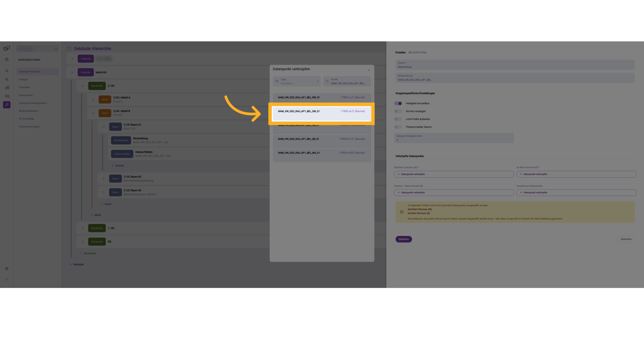Select datapoint NAM_VW_OG2_RAU_AP1_BEL_SW_01
644x362 pixels.
tap(321, 113)
